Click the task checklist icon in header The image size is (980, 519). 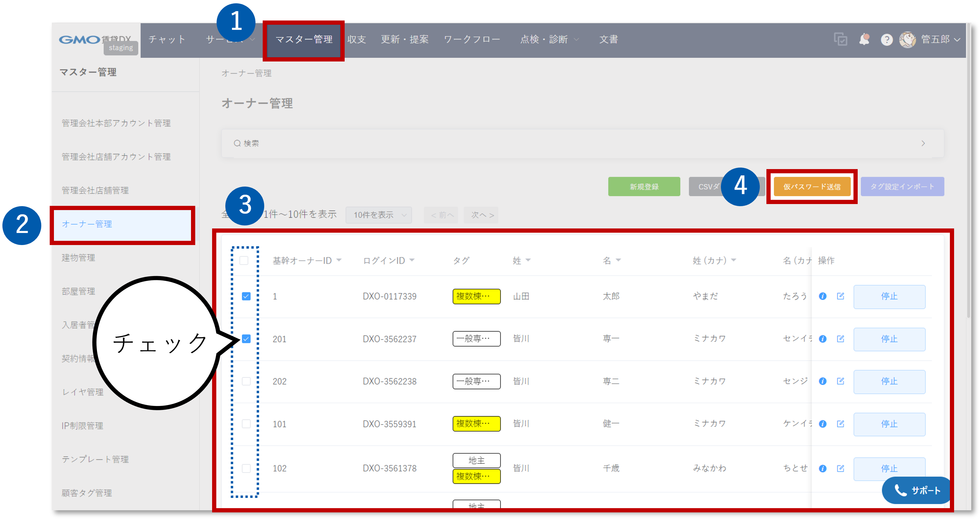tap(841, 39)
